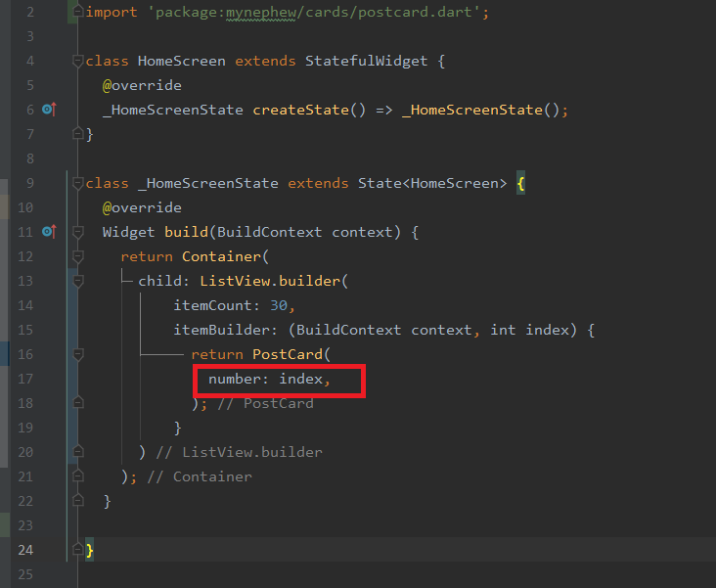Screen dimensions: 716x588
Task: Click line number 9 in gutter
Action: click(x=29, y=183)
